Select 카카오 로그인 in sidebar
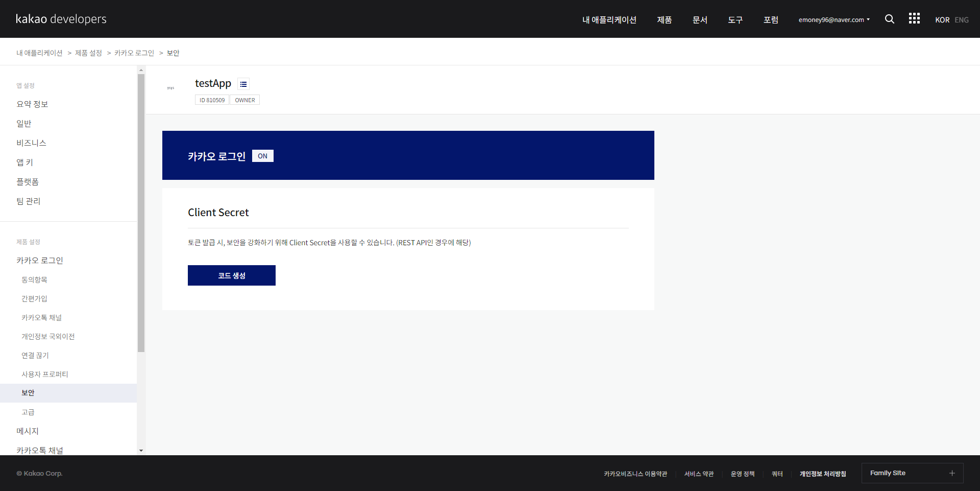The width and height of the screenshot is (980, 491). pos(40,261)
